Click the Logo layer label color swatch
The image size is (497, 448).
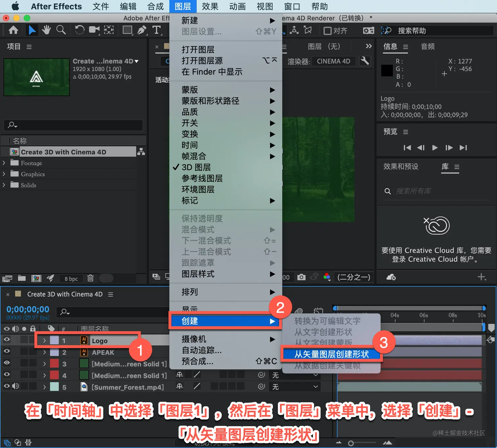click(x=54, y=340)
